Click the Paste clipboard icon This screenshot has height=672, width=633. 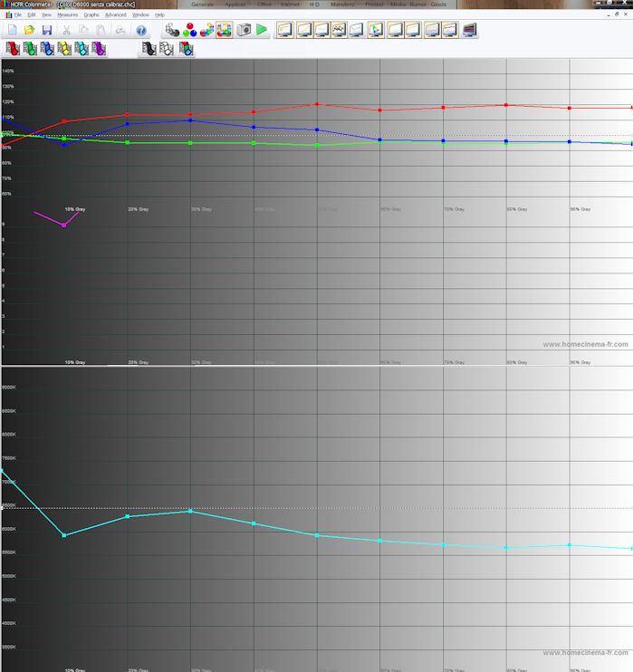click(x=101, y=30)
